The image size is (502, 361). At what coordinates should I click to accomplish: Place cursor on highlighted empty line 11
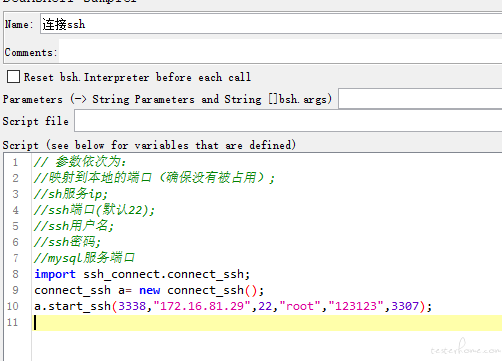(267, 323)
